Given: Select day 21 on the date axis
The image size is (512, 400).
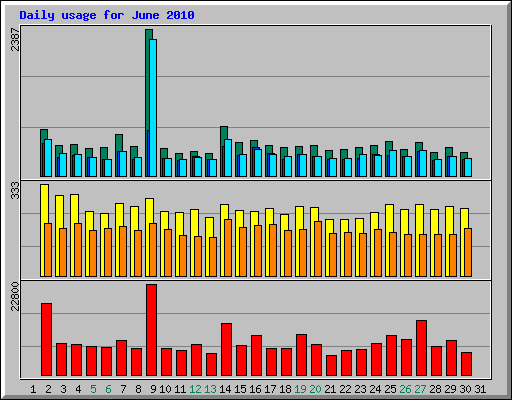Looking at the screenshot, I should [x=330, y=389].
